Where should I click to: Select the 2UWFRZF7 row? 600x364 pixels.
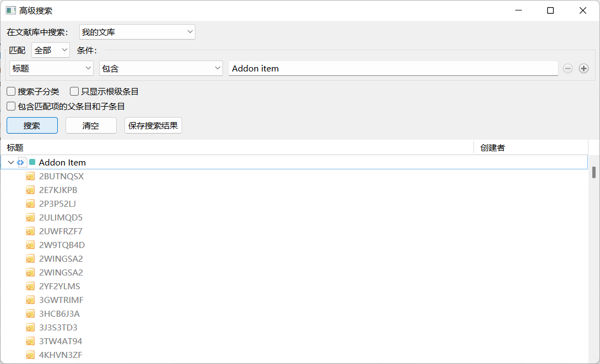coord(294,231)
